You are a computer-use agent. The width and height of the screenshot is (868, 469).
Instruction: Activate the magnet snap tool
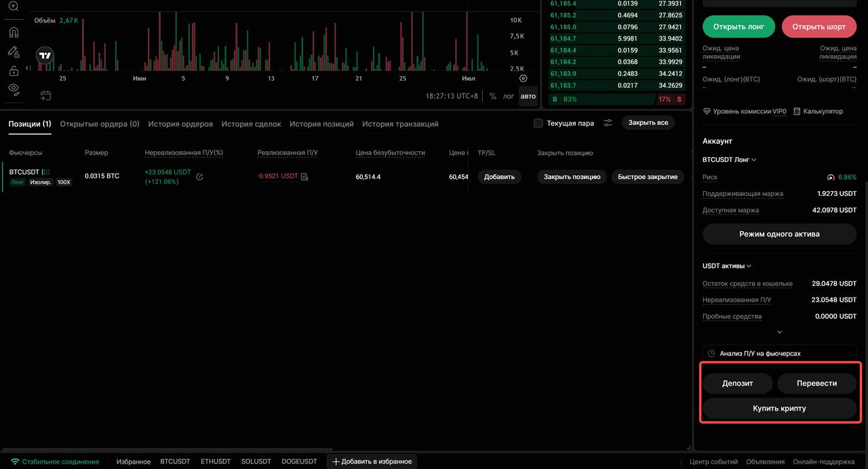(x=14, y=32)
